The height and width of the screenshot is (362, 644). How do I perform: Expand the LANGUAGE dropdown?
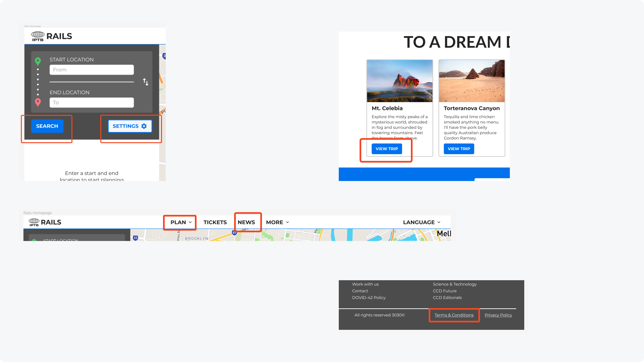tap(422, 222)
